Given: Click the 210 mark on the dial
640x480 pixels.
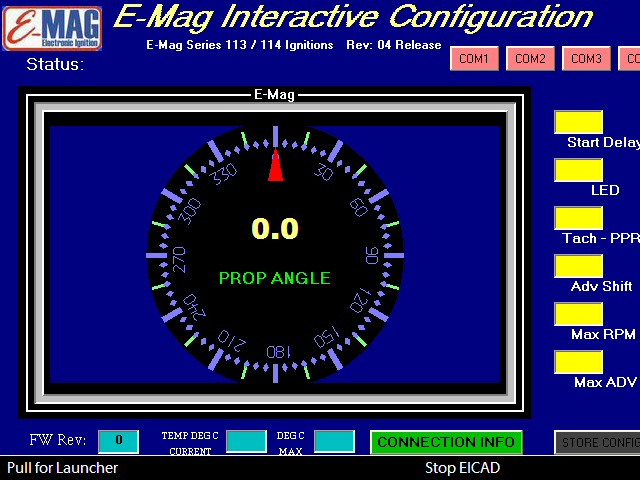Looking at the screenshot, I should [x=231, y=340].
